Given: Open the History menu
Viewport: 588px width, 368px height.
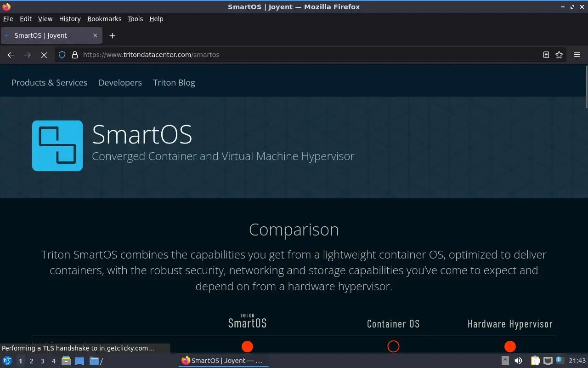Looking at the screenshot, I should point(70,19).
